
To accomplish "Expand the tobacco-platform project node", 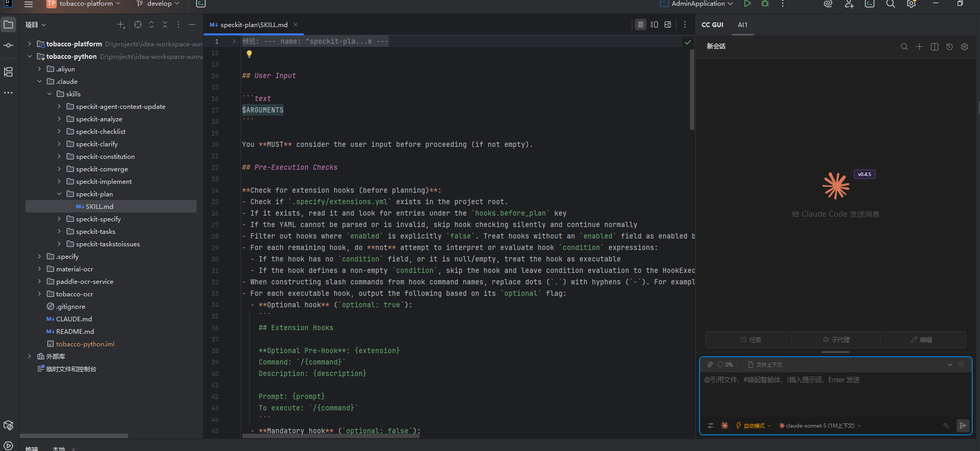I will [30, 44].
